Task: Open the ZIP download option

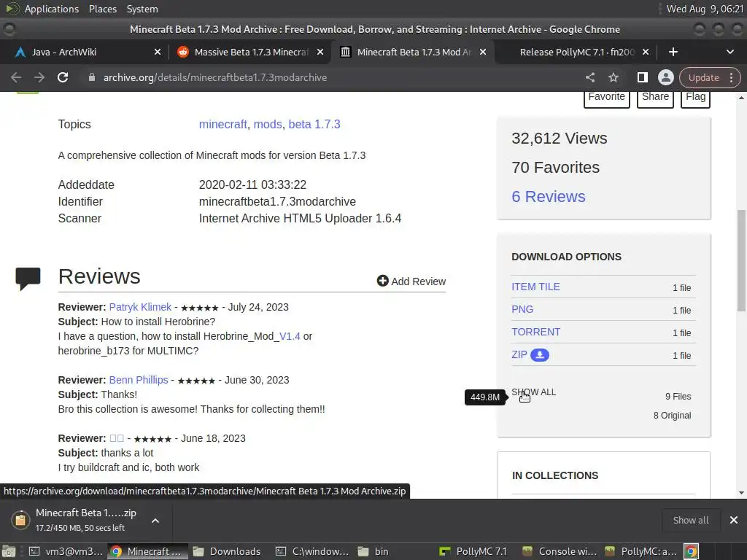Action: (x=519, y=355)
